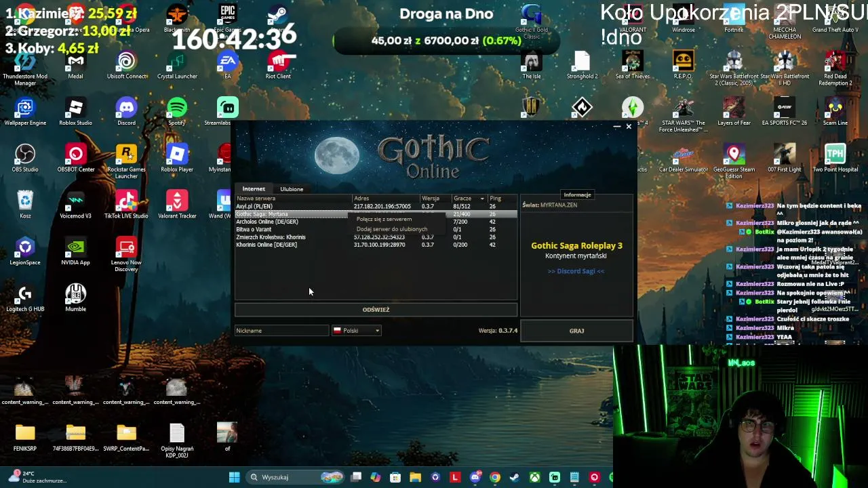The width and height of the screenshot is (868, 488).
Task: Open the SWRP_ContentPa... folder icon
Action: tap(126, 438)
